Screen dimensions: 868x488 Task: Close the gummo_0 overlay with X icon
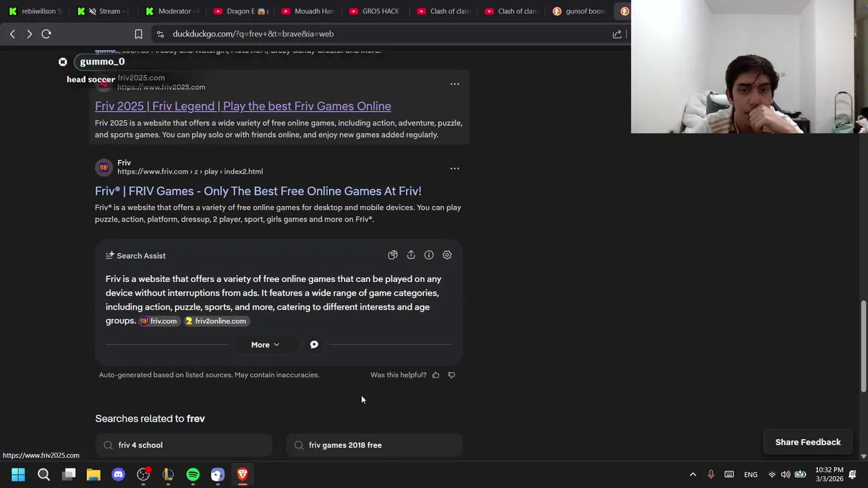(x=62, y=62)
